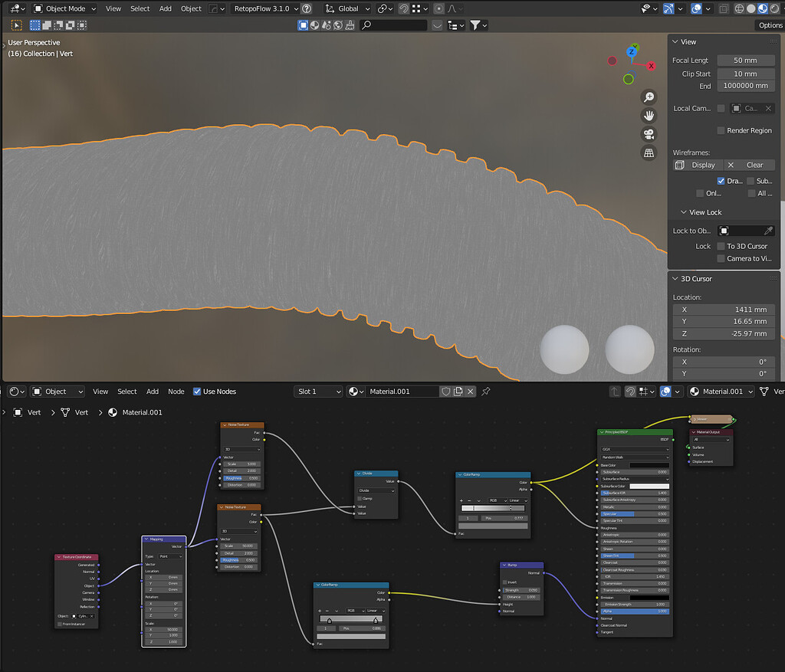Click the node editor parent tree arrow icon

tap(615, 392)
